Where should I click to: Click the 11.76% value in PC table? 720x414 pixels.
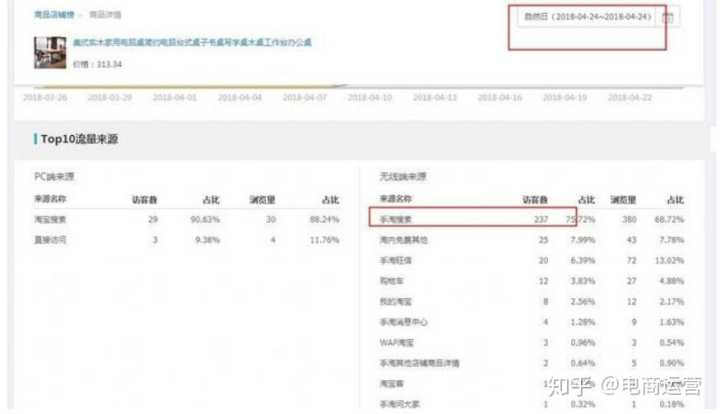[x=325, y=240]
